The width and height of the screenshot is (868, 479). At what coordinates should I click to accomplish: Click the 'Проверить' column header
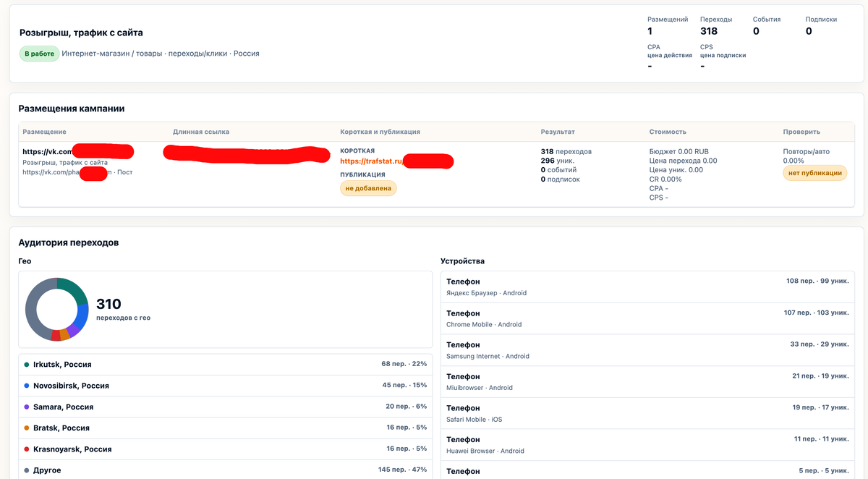coord(801,132)
